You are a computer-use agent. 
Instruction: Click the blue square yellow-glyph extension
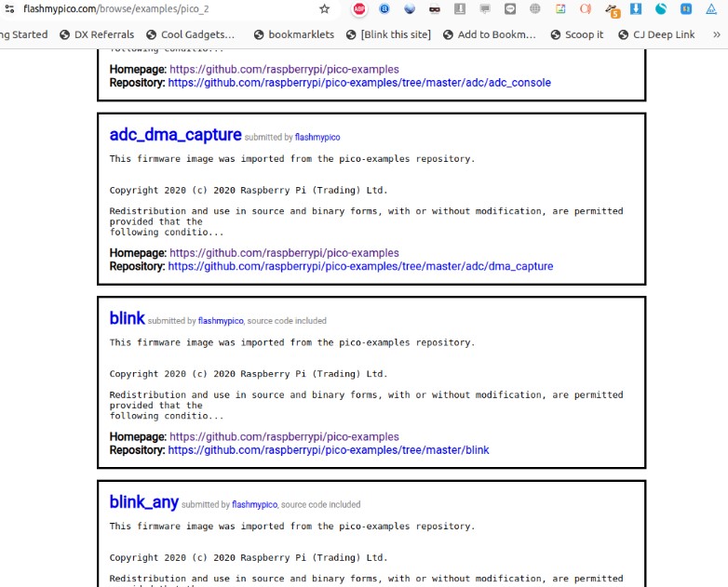click(x=686, y=8)
